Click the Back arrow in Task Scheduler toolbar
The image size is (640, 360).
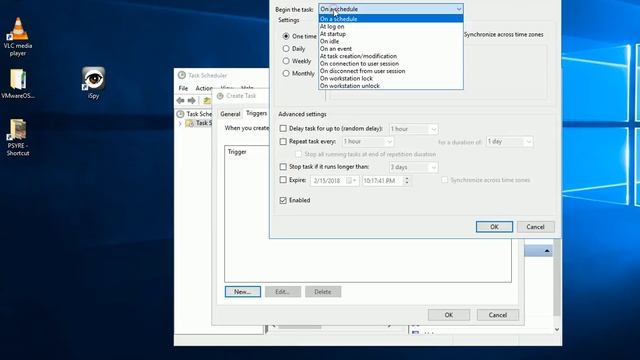(x=180, y=100)
